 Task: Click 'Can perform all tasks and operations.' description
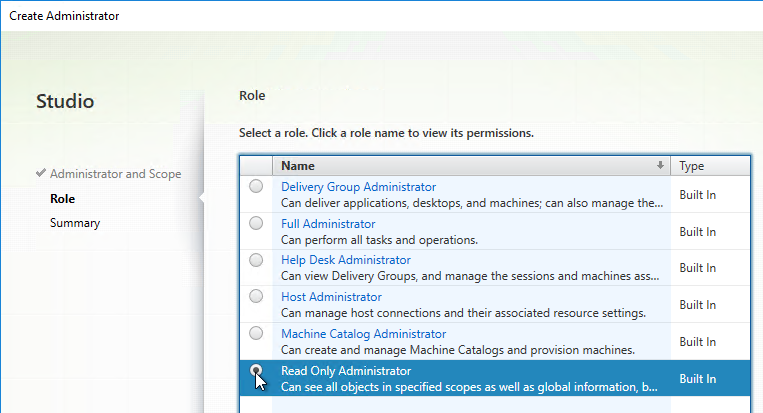[x=380, y=240]
